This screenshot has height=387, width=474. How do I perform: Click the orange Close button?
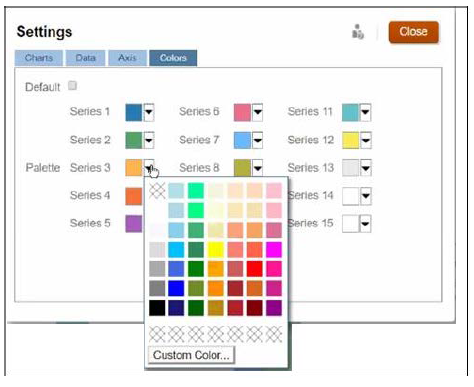[413, 32]
